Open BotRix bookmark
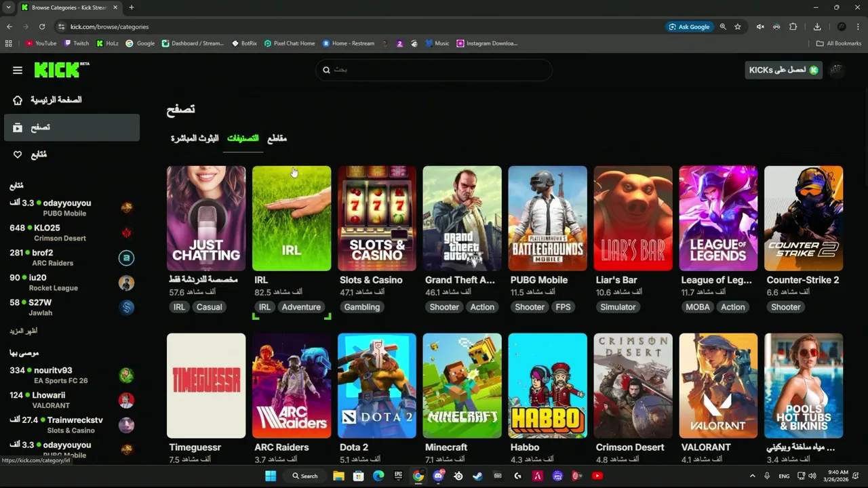868x488 pixels. point(244,43)
